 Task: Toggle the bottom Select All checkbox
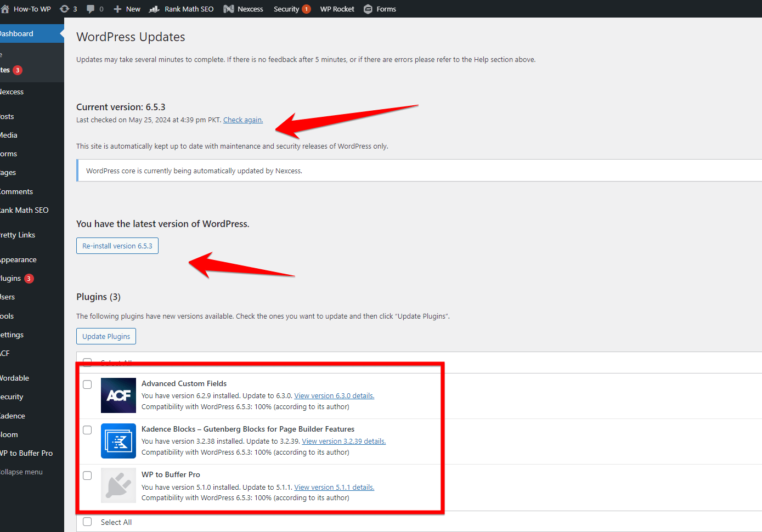[87, 522]
